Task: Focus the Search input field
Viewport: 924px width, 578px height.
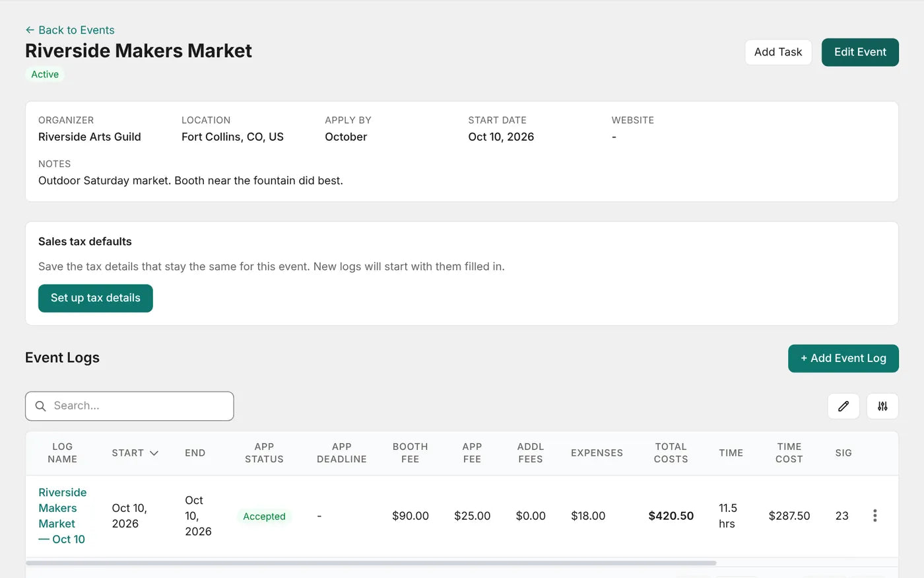Action: point(129,406)
